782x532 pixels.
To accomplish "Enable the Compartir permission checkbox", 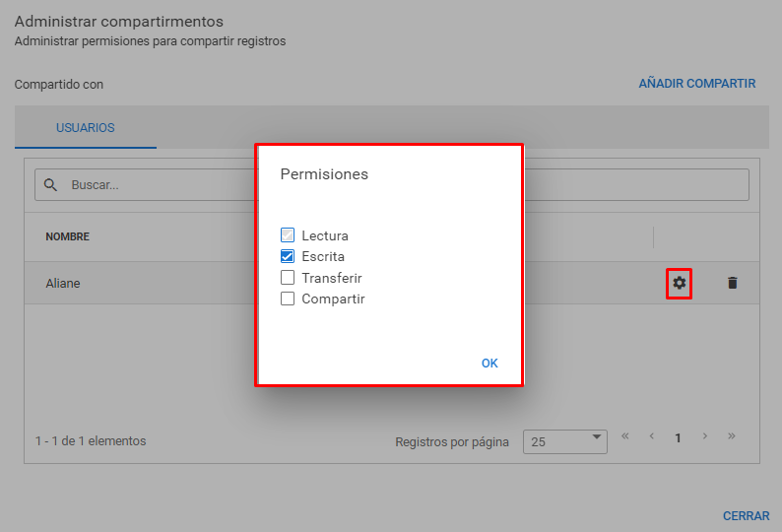I will point(288,299).
